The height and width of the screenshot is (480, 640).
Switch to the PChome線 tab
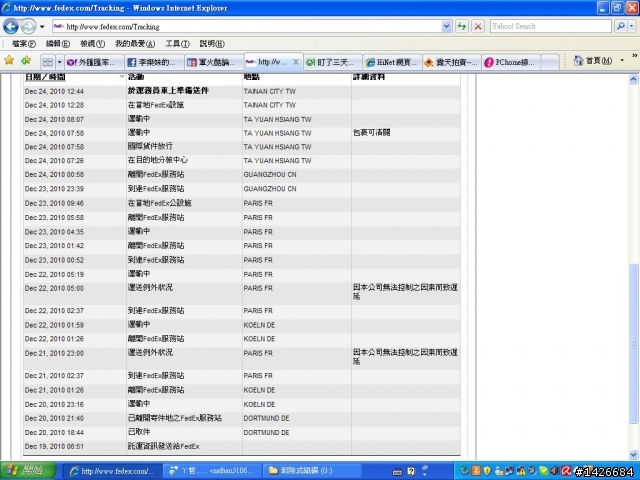point(511,62)
